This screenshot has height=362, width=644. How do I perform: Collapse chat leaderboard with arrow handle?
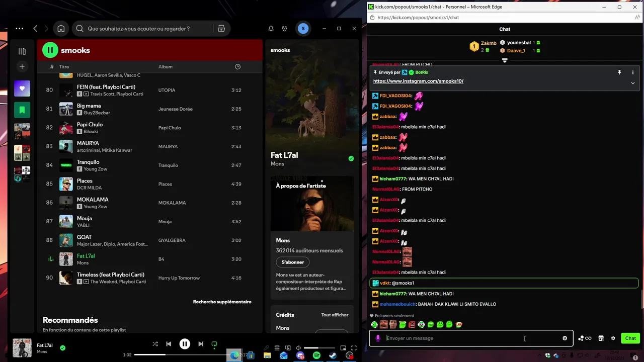click(x=505, y=60)
